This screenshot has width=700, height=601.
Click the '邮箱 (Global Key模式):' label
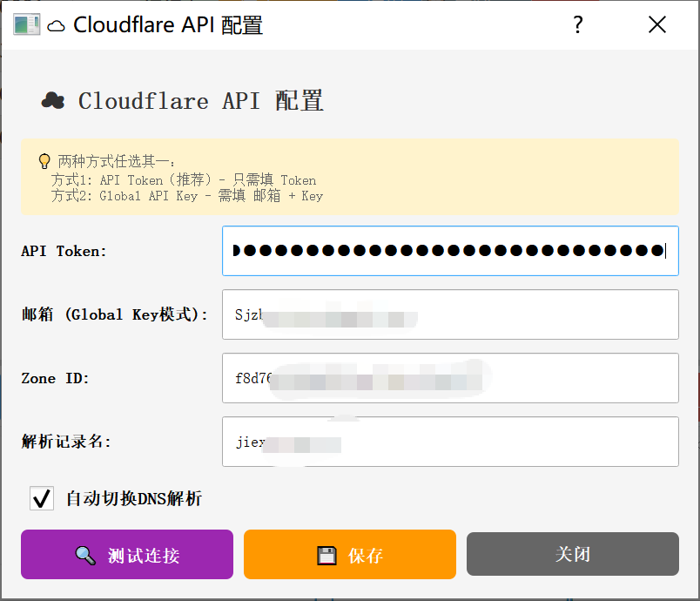(x=115, y=314)
